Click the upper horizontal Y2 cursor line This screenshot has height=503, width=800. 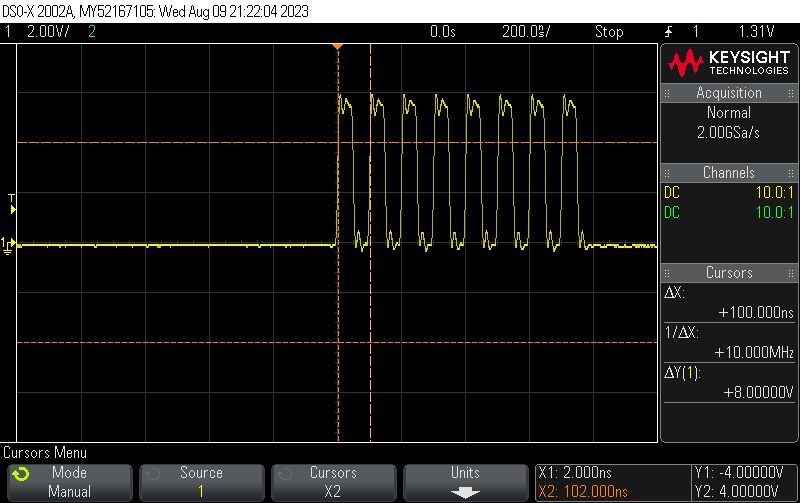tap(337, 142)
